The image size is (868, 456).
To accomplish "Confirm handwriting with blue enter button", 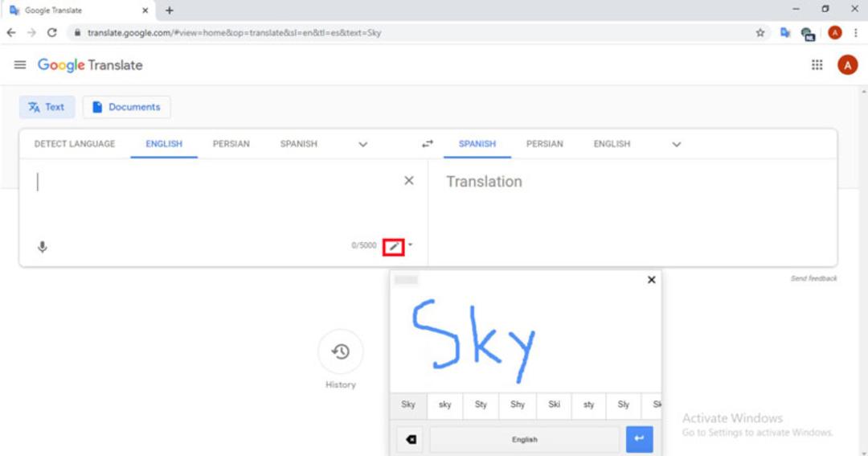I will (x=639, y=439).
